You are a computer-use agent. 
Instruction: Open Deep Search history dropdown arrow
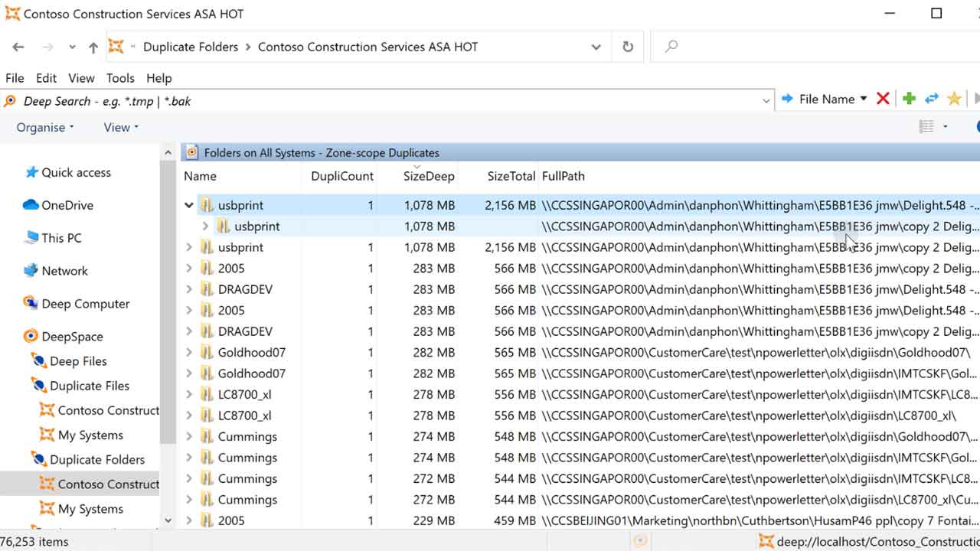[x=766, y=101]
